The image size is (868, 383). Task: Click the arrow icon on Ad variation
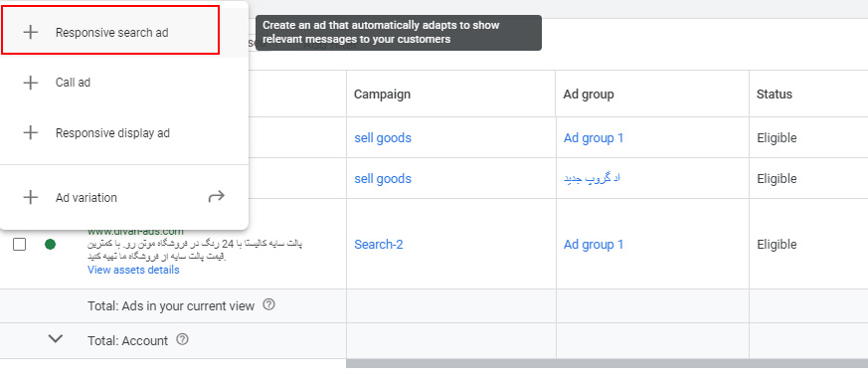coord(217,196)
